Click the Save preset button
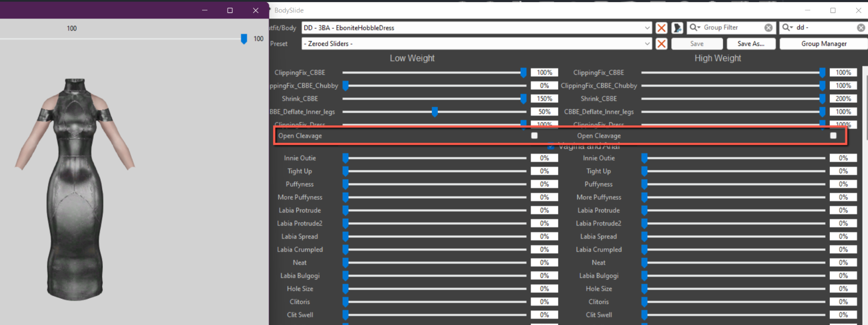 click(697, 44)
